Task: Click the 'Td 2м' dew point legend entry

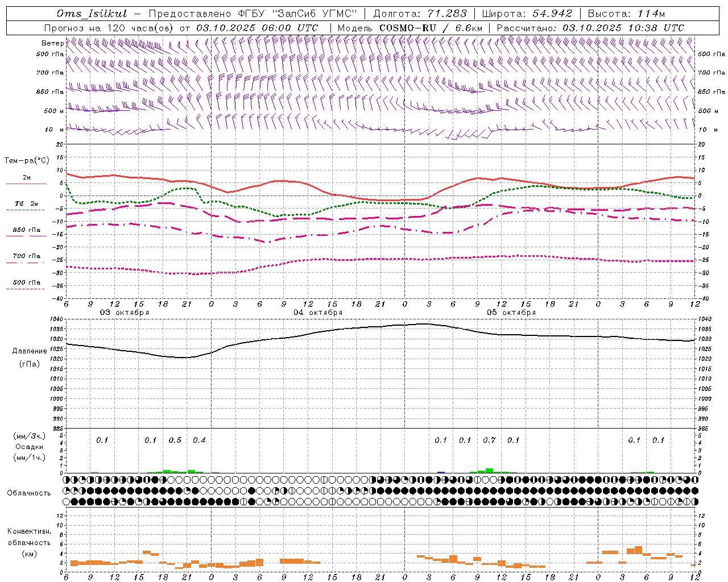Action: pyautogui.click(x=26, y=203)
